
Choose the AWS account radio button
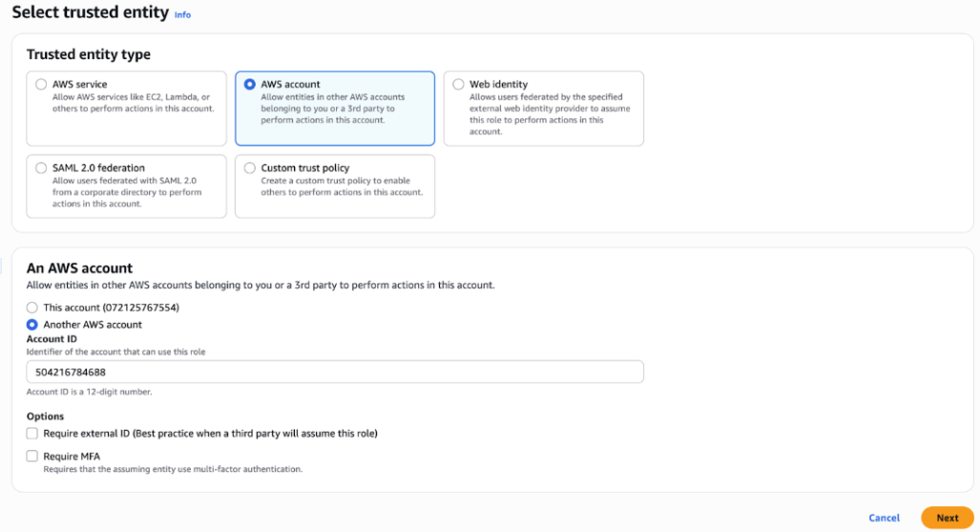[x=250, y=84]
